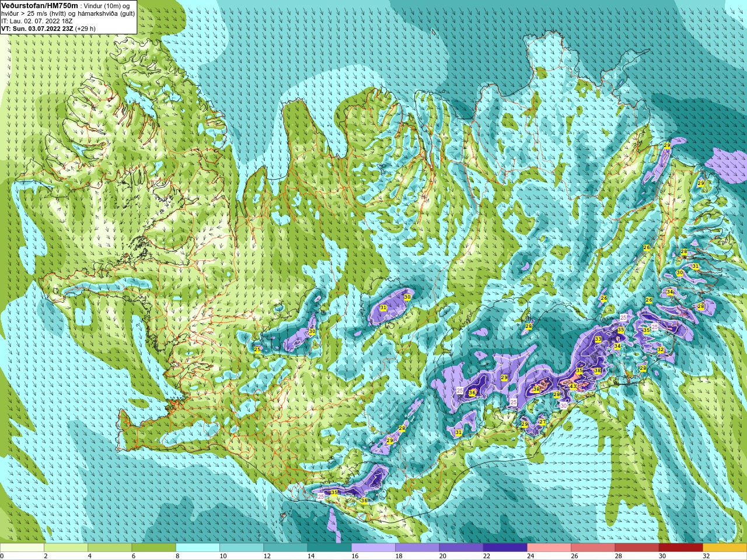
Task: Click the 6–8 m/s olive green legend swatch
Action: coord(154,548)
